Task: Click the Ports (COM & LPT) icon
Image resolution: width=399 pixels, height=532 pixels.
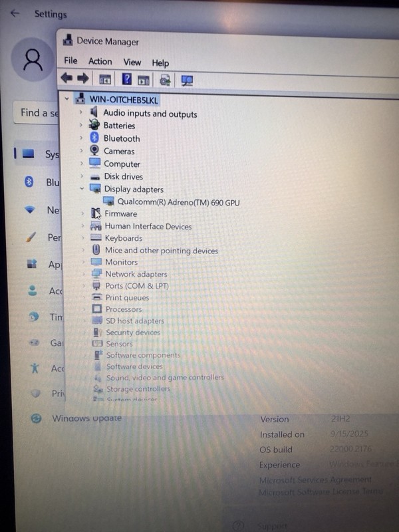Action: (96, 285)
